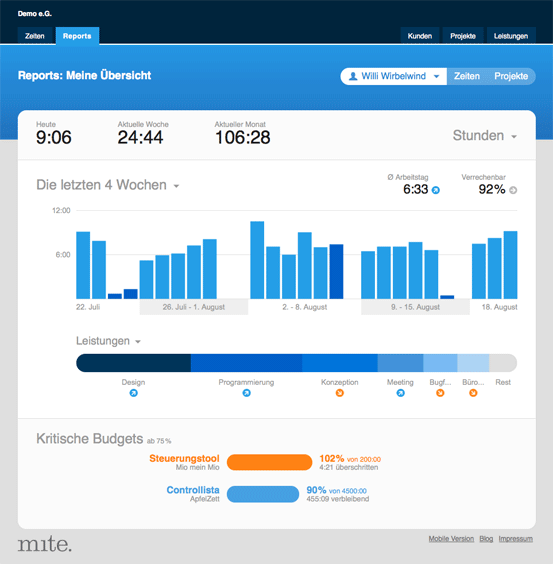Click the Aktuelle Woche value 24:44

[140, 137]
